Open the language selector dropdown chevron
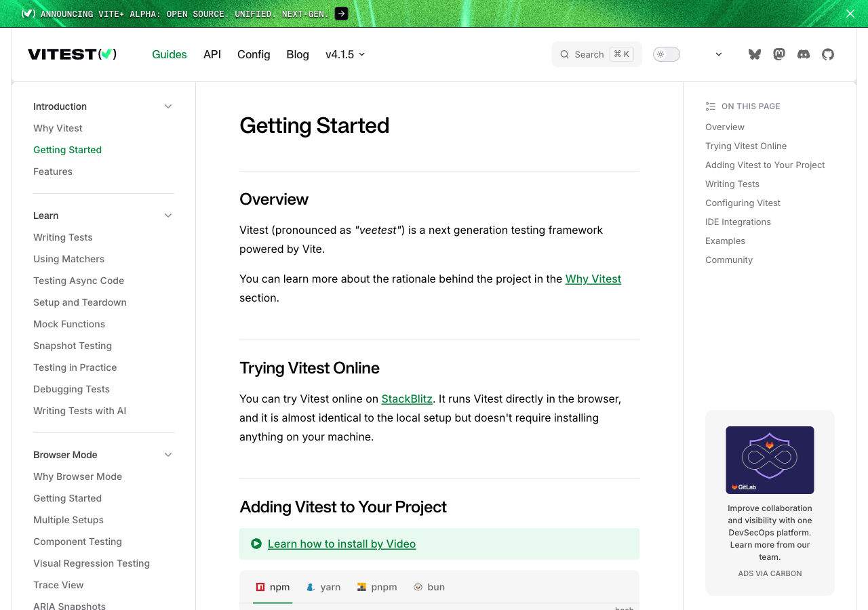This screenshot has height=610, width=868. 719,54
